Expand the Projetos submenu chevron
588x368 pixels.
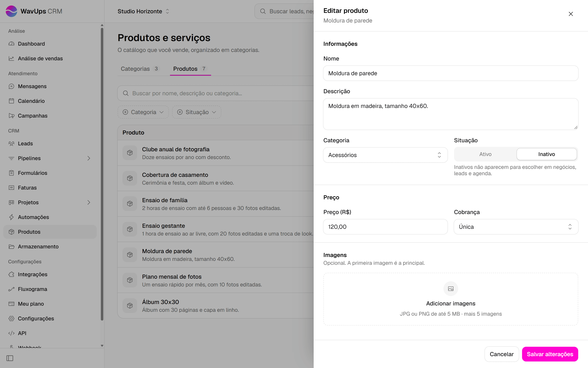click(89, 202)
